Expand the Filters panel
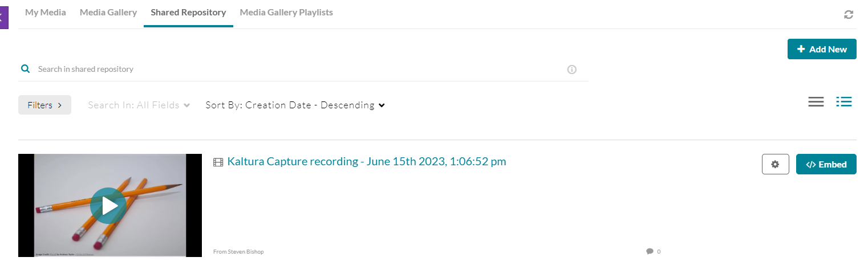 point(44,105)
